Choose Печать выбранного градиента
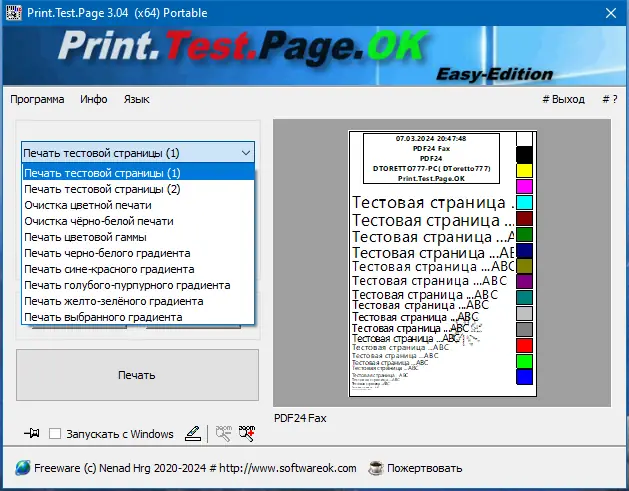This screenshot has width=629, height=491. click(x=138, y=317)
